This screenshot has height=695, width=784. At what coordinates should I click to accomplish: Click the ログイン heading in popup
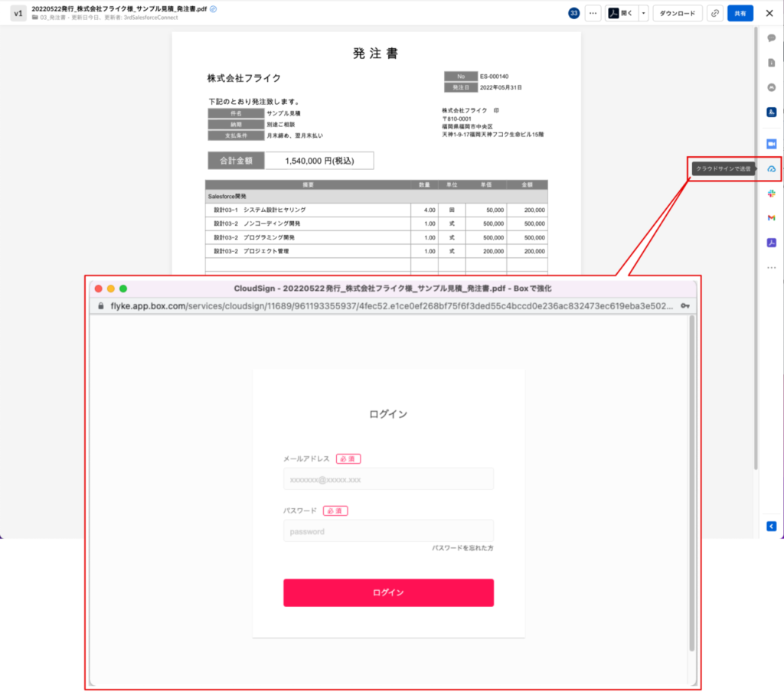[x=388, y=414]
